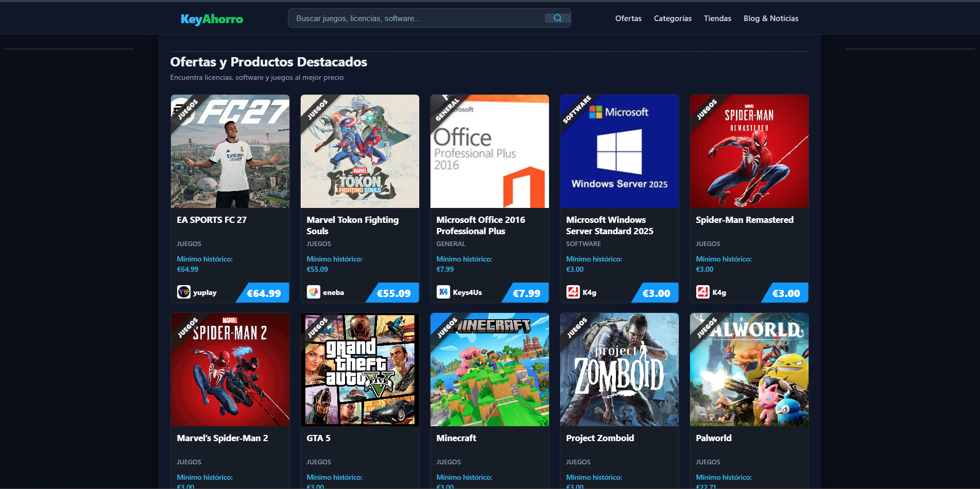Open the GTA 5 title
The width and height of the screenshot is (980, 489).
(x=318, y=438)
